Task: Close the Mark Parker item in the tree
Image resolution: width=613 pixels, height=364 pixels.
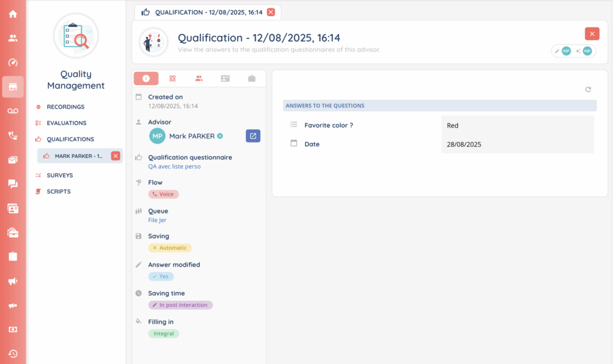Action: pyautogui.click(x=116, y=156)
